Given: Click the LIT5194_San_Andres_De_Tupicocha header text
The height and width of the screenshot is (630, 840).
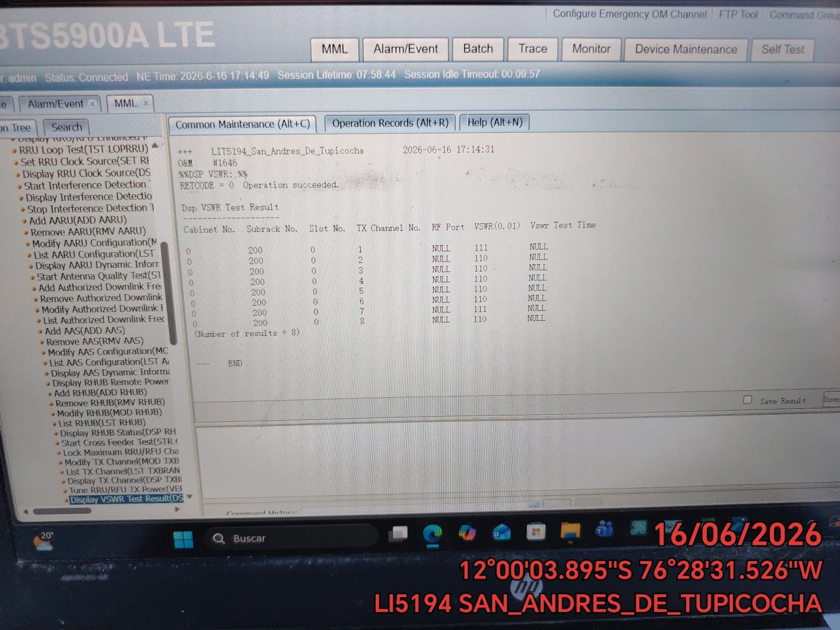Looking at the screenshot, I should point(287,151).
